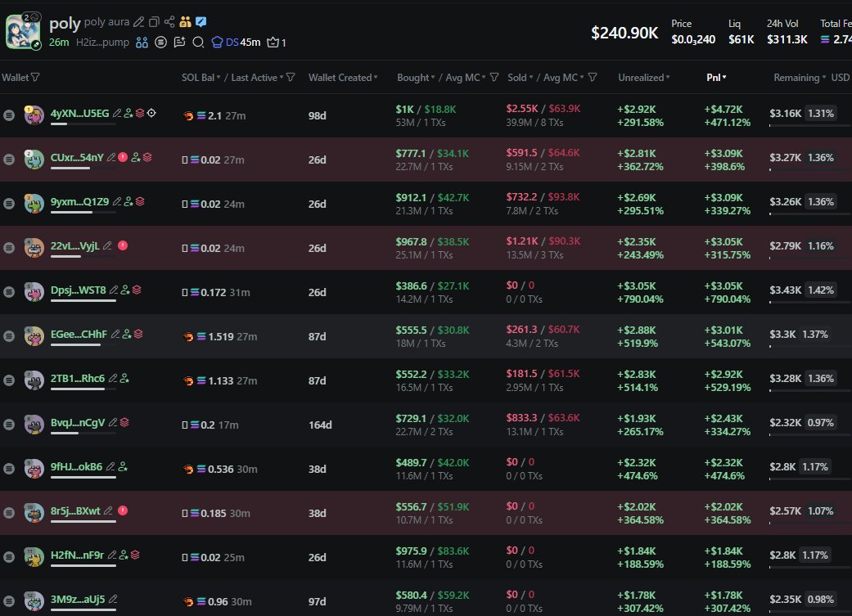Copy the H2iz...pump contract address
This screenshot has width=852, height=616.
coord(102,43)
